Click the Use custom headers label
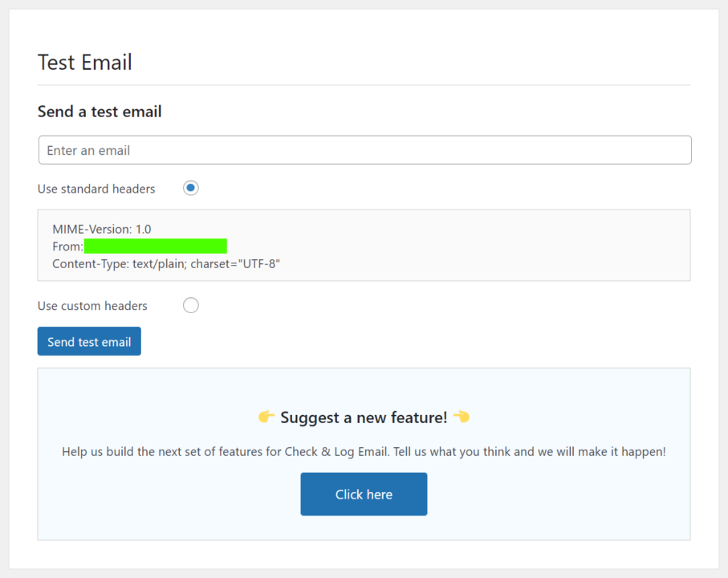This screenshot has height=578, width=728. click(x=92, y=305)
